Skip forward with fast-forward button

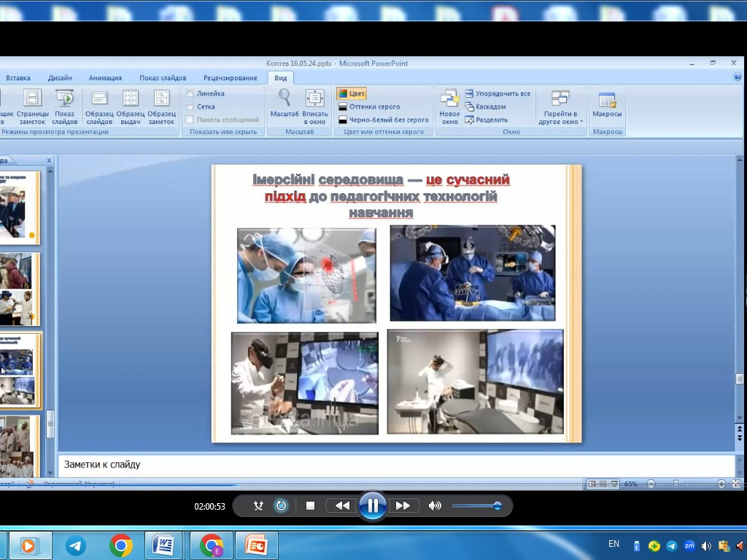(403, 506)
